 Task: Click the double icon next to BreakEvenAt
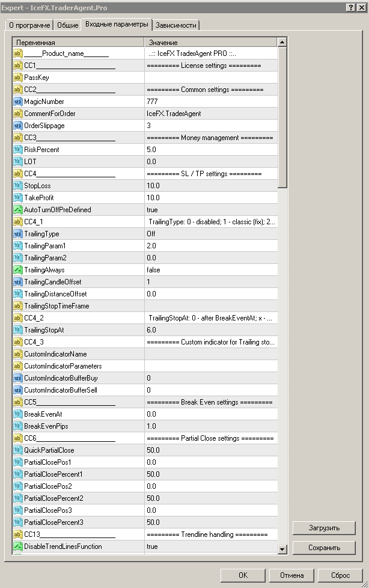click(17, 414)
